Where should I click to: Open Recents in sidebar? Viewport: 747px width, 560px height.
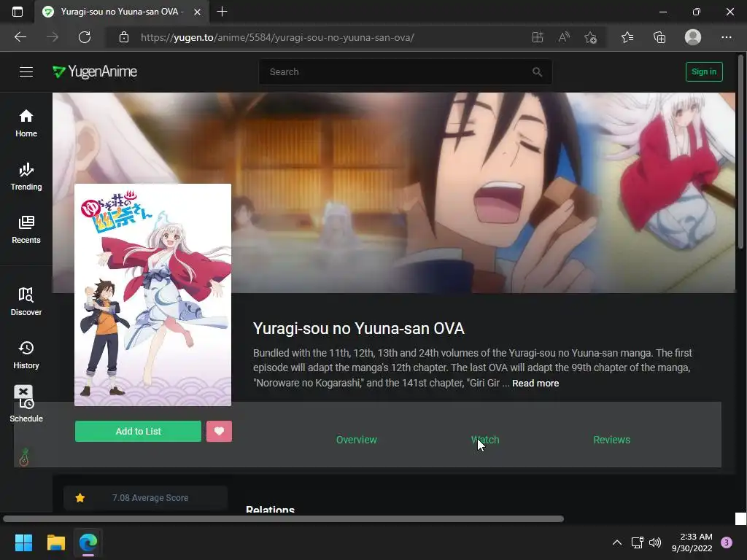point(26,230)
